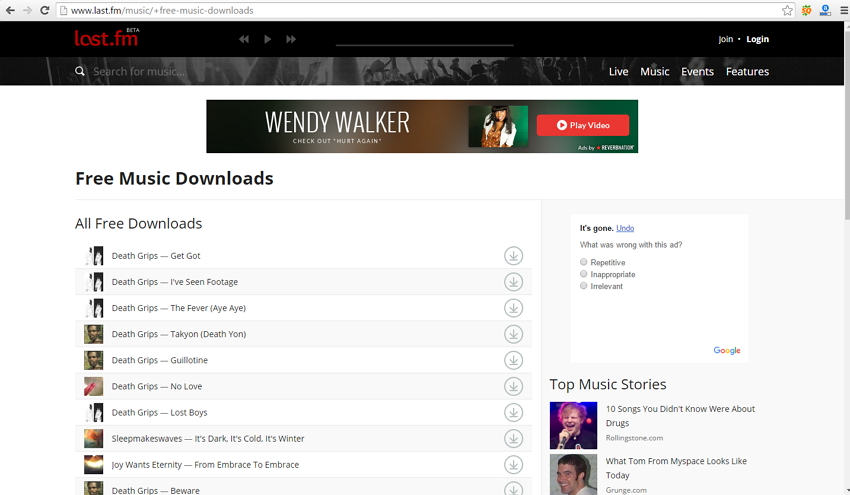The image size is (850, 495).
Task: Click the Last.fm logo
Action: click(x=104, y=39)
